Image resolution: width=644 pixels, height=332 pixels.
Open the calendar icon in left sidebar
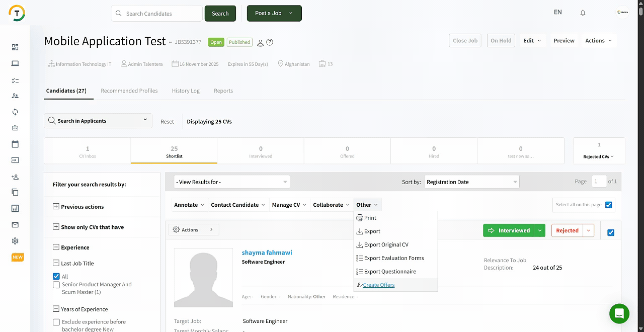click(15, 144)
